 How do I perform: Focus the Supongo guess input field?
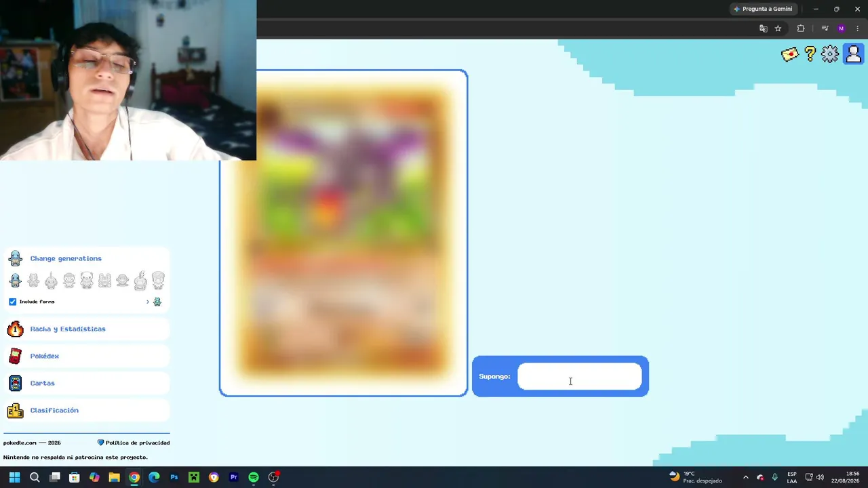click(x=580, y=376)
